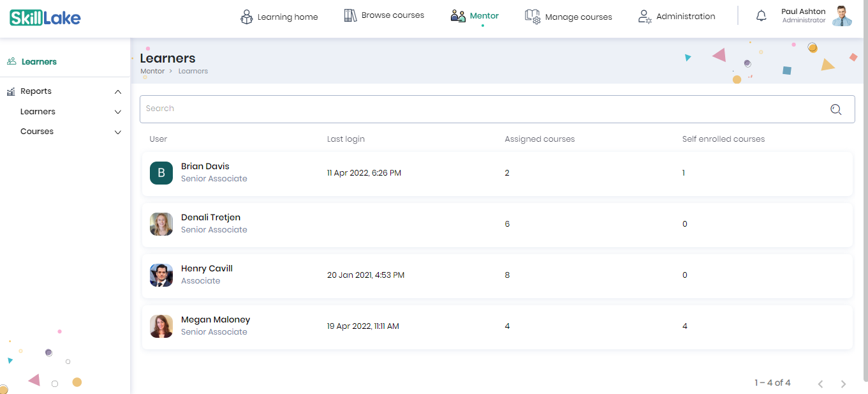
Task: Click the Learners sidebar people icon
Action: click(x=11, y=62)
